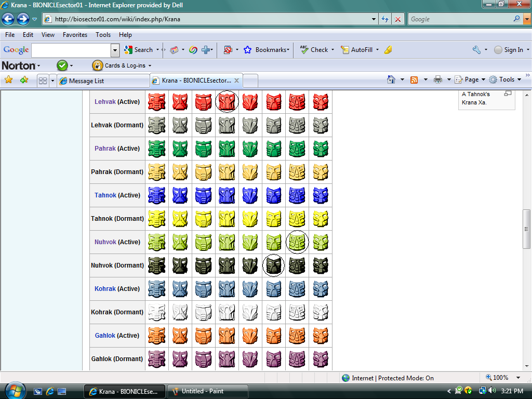Follow the Tahnok link

point(105,195)
